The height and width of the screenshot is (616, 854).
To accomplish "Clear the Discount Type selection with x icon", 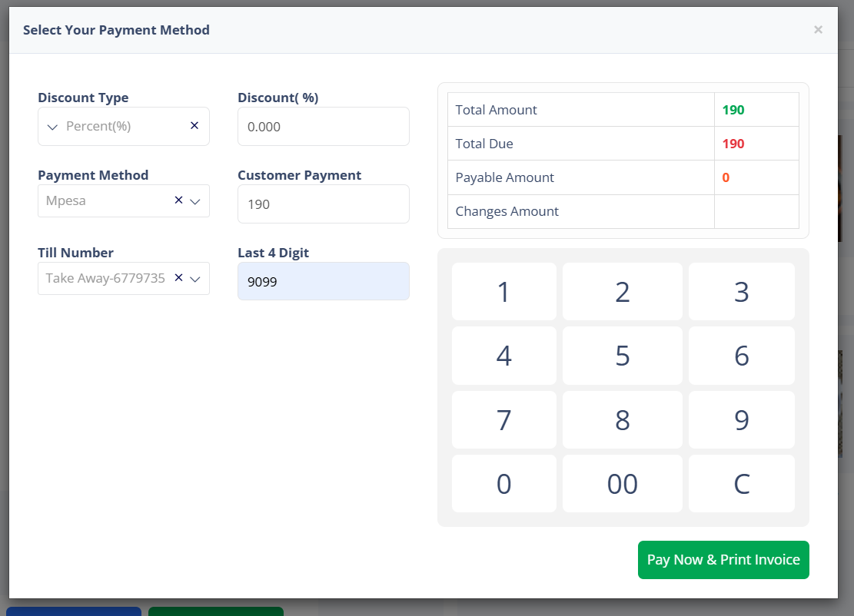I will click(194, 126).
